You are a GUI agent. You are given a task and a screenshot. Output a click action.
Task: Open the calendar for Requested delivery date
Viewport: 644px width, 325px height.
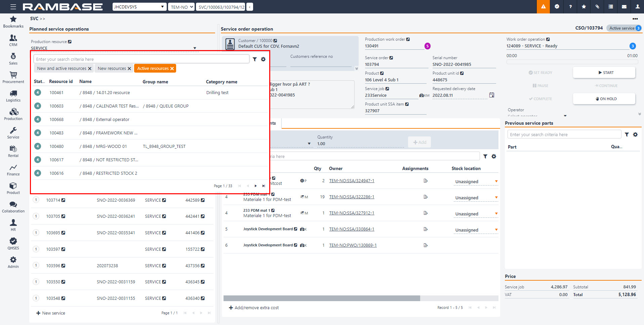[x=492, y=95]
